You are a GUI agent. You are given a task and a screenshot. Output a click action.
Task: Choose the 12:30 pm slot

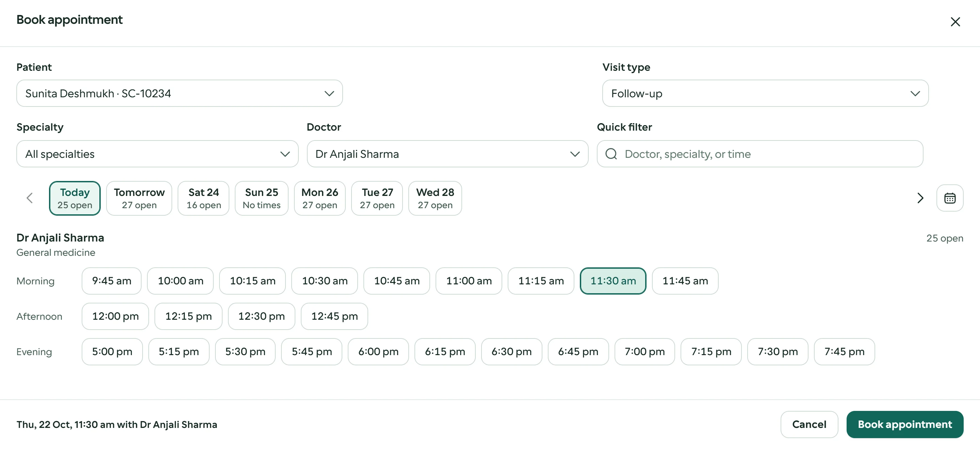click(261, 316)
